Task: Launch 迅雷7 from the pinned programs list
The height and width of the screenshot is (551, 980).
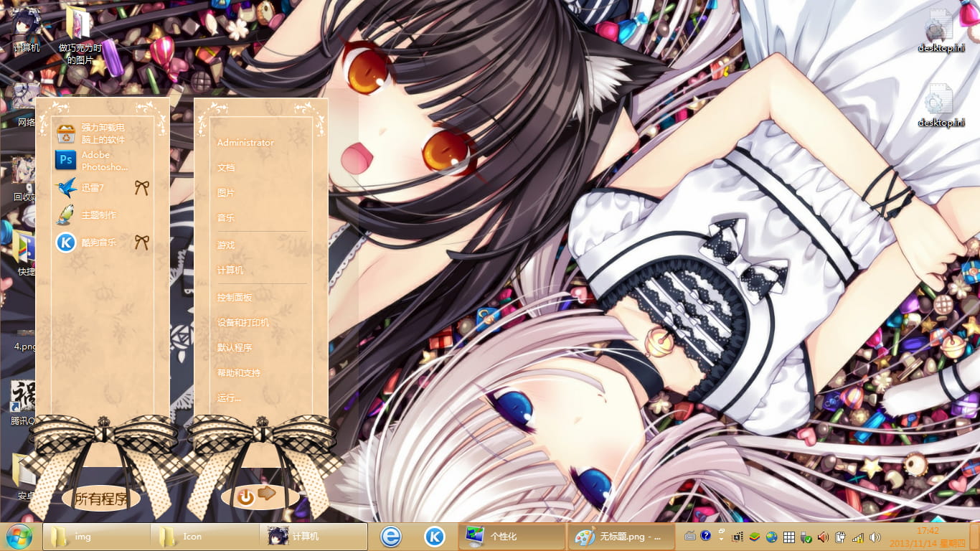Action: click(92, 188)
